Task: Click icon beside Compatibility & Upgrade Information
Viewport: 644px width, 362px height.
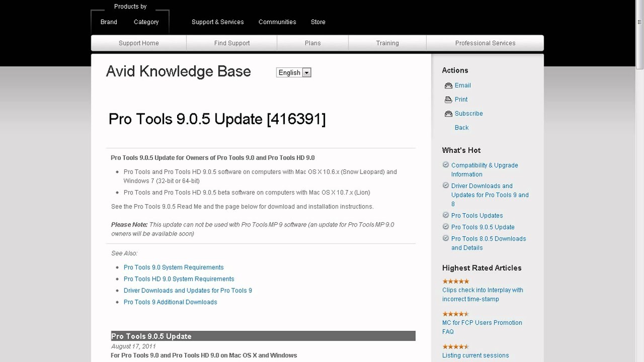Action: (x=445, y=165)
